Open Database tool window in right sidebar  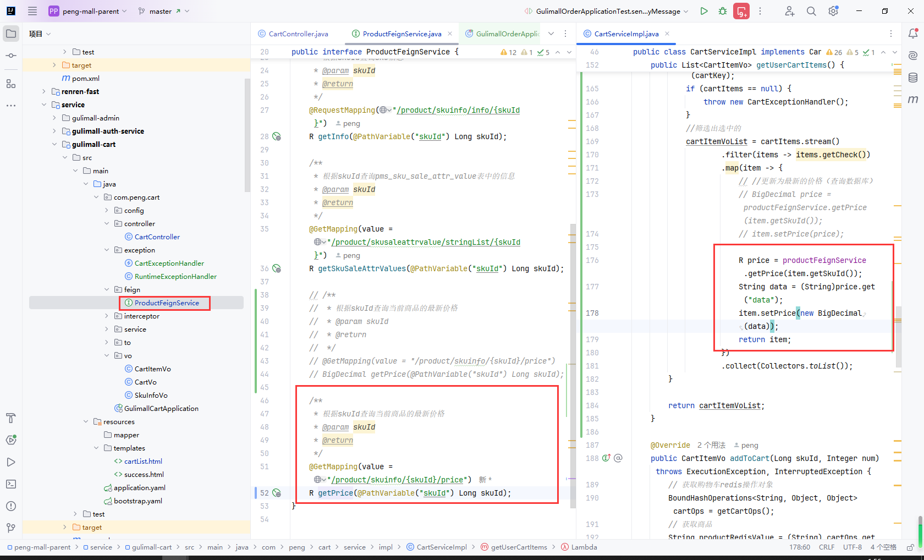pos(913,78)
